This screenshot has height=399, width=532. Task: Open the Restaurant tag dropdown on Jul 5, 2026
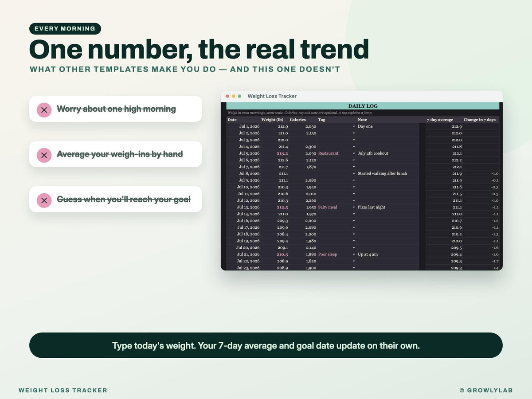354,153
